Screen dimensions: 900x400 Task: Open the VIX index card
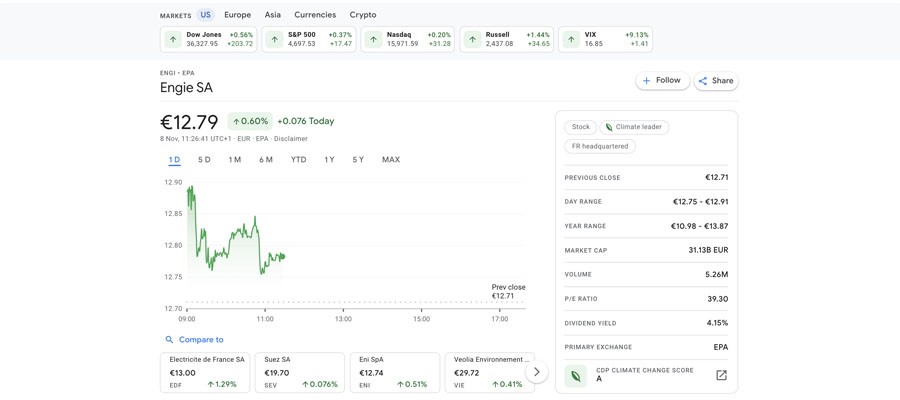(606, 39)
